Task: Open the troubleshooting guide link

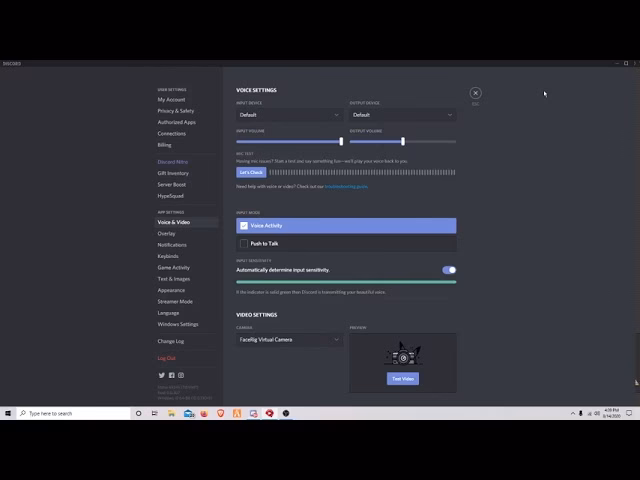Action: [x=346, y=187]
